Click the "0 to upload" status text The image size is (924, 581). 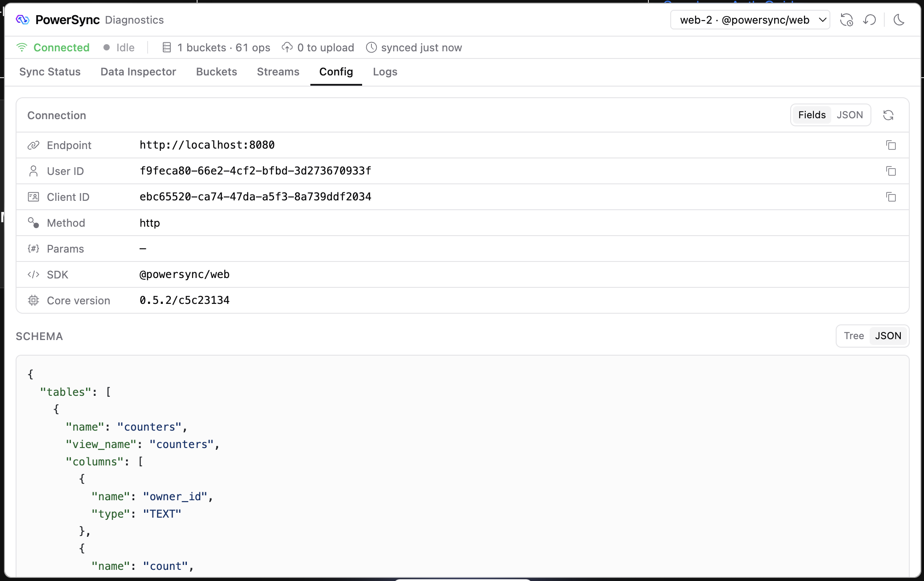tap(326, 48)
